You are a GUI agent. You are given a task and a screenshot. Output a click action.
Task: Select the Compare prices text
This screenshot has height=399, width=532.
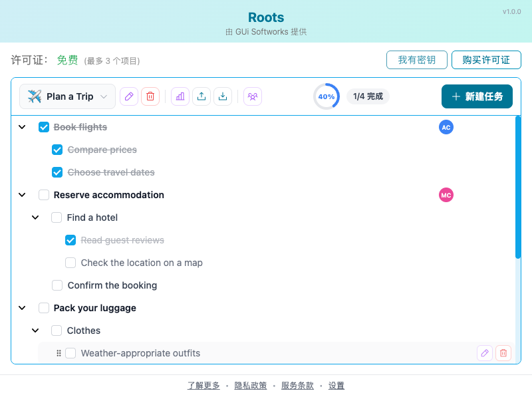[x=102, y=150]
